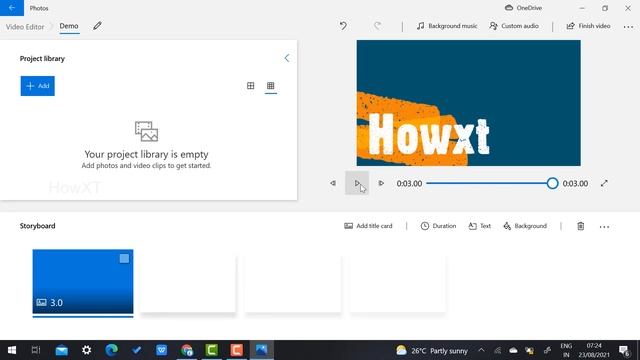
Task: Click the preview seek bar handle
Action: pyautogui.click(x=552, y=183)
